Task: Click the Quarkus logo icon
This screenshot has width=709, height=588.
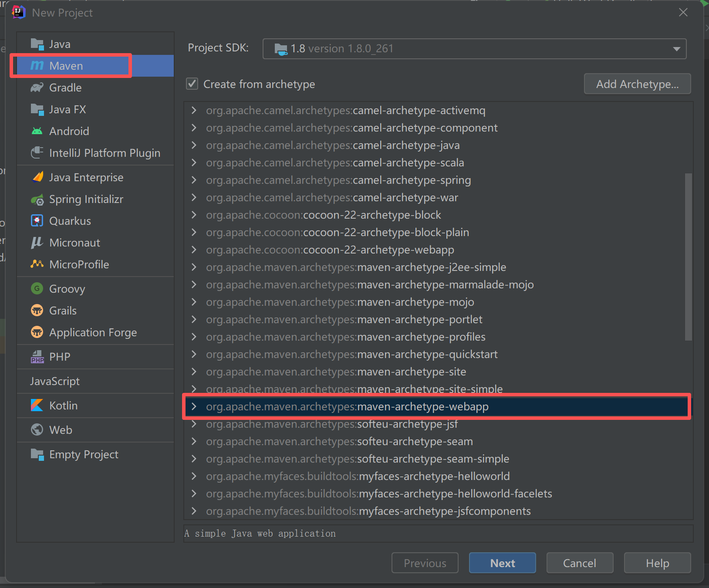Action: point(37,221)
